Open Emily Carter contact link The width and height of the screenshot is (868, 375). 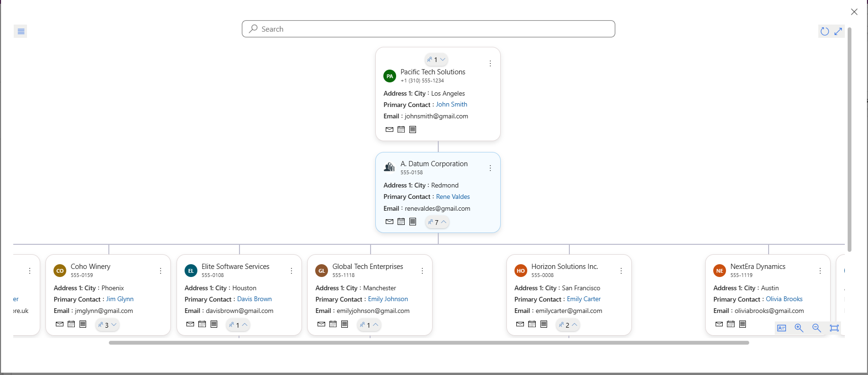point(584,299)
